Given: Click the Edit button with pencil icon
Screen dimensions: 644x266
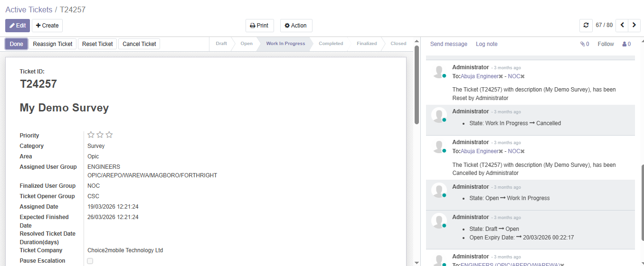Looking at the screenshot, I should (18, 26).
